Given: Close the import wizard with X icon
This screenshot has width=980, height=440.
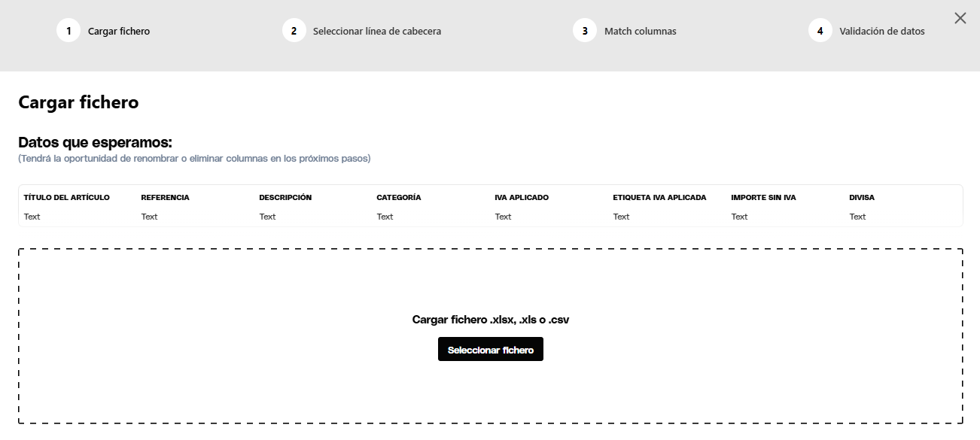Looking at the screenshot, I should click(960, 18).
